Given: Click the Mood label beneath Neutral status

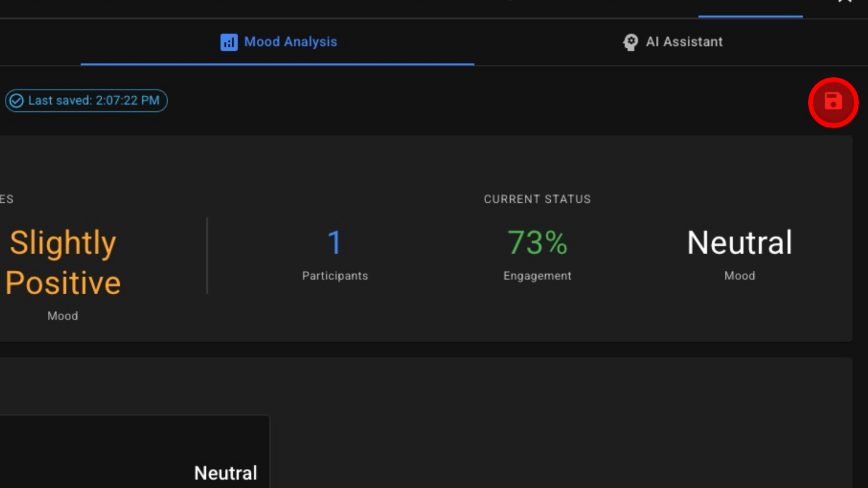Looking at the screenshot, I should click(x=739, y=276).
